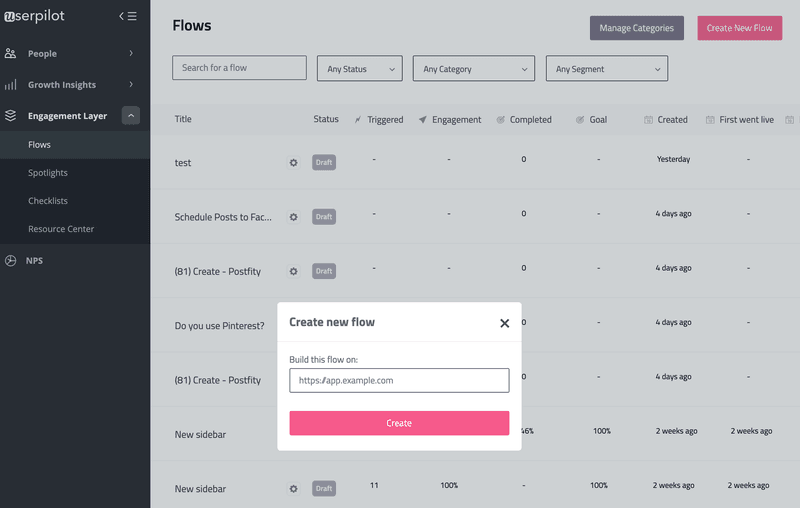Select Flows in the sidebar

pyautogui.click(x=75, y=145)
